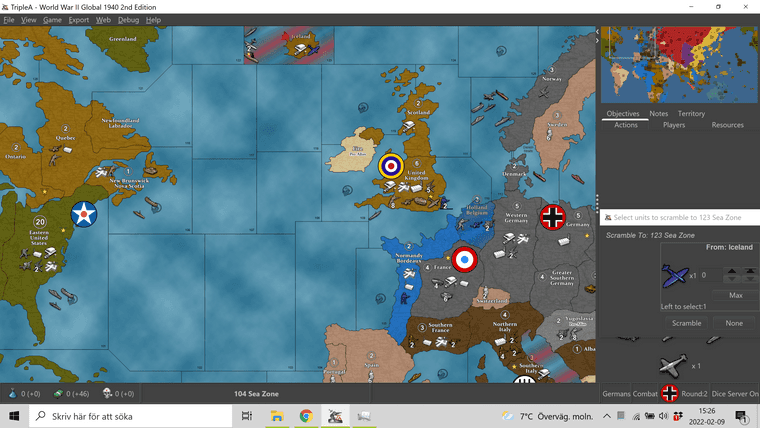Switch to the Players tab
Viewport: 760px width, 428px height.
tap(674, 125)
